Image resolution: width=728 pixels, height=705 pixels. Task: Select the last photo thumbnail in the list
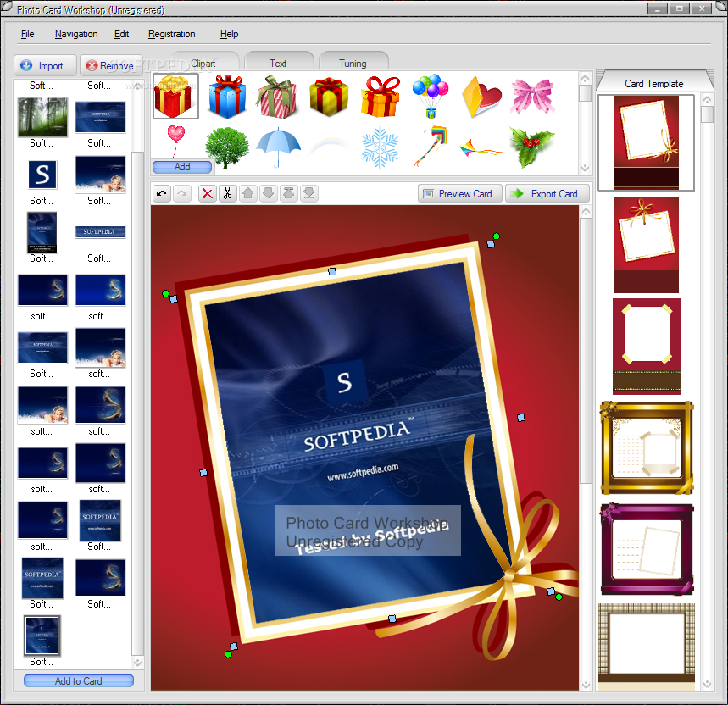pos(42,636)
